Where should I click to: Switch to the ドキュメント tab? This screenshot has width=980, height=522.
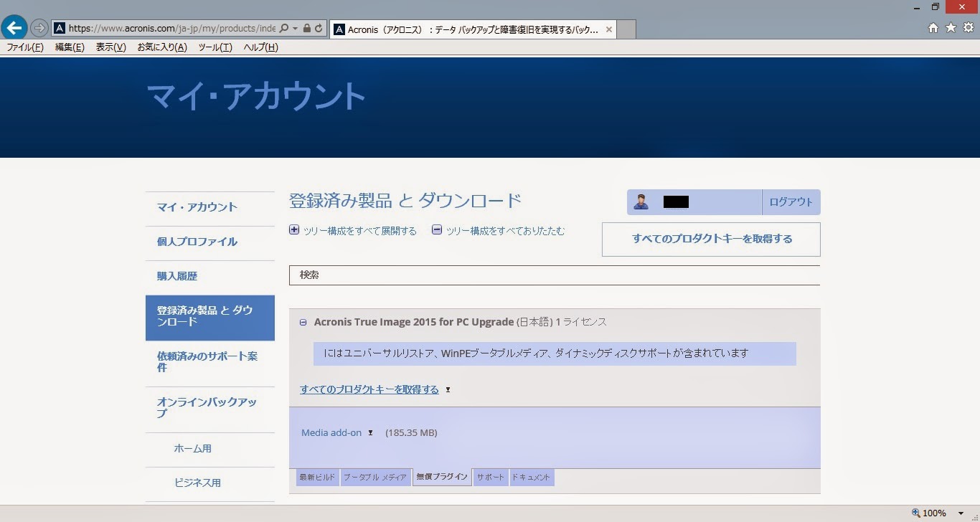(532, 478)
